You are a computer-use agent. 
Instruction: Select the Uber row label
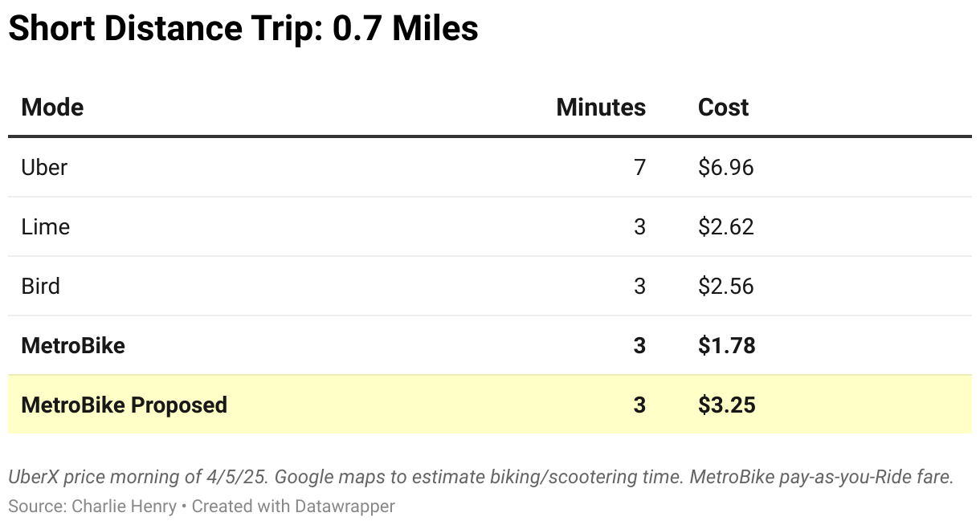coord(44,168)
